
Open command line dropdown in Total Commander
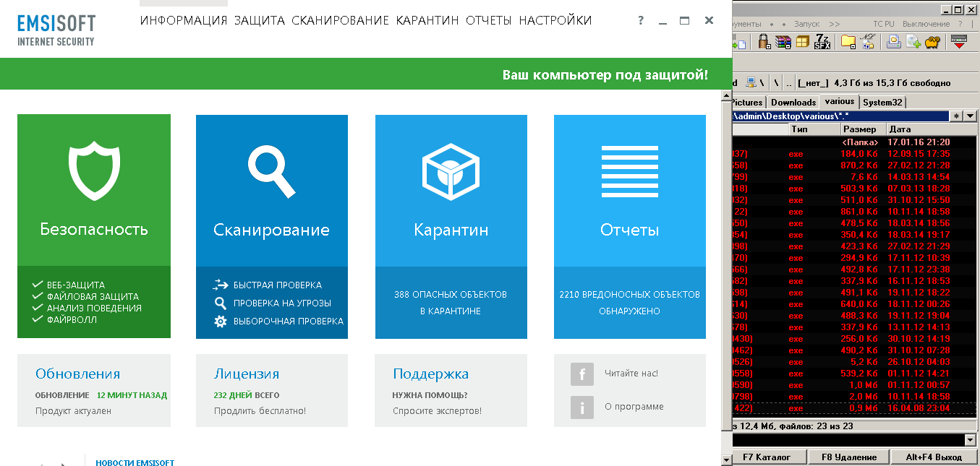[x=971, y=440]
